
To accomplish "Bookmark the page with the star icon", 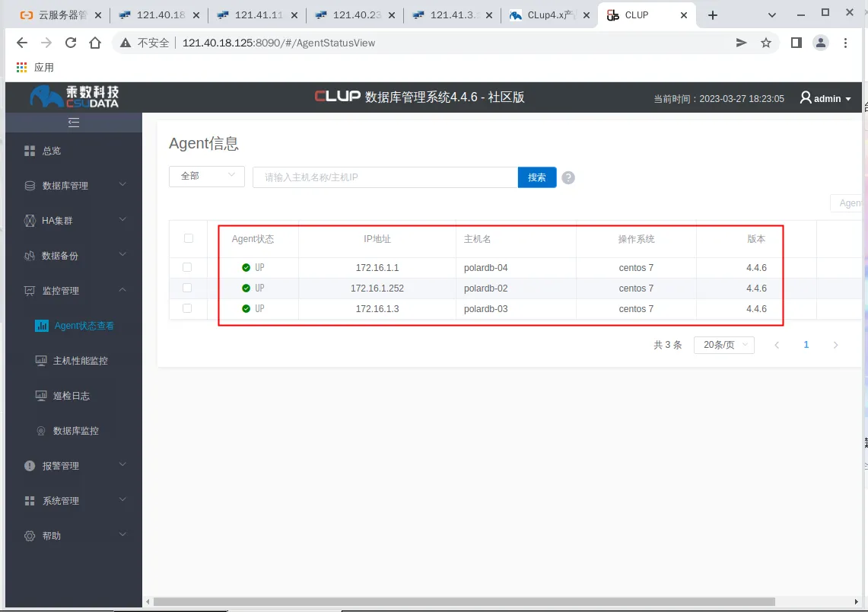I will pos(766,43).
